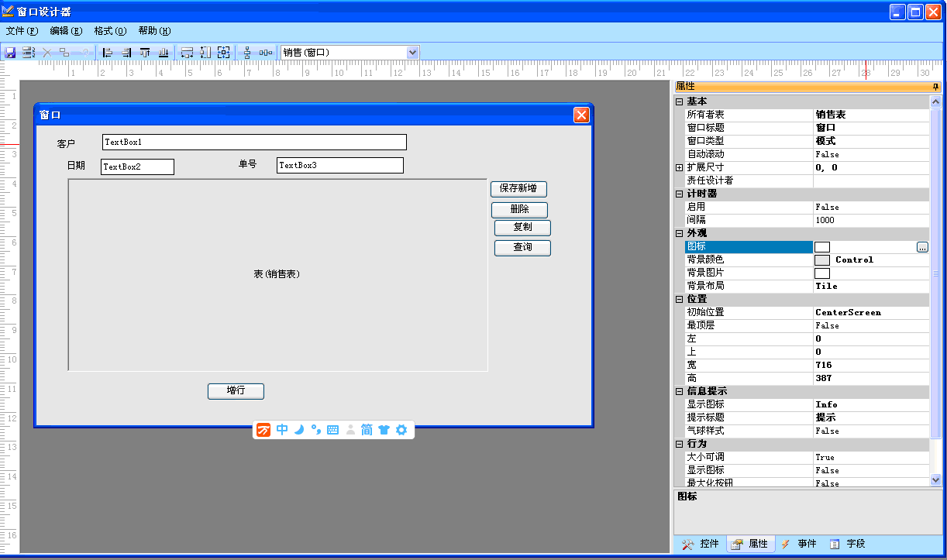Collapse the 基本 property category

click(680, 101)
